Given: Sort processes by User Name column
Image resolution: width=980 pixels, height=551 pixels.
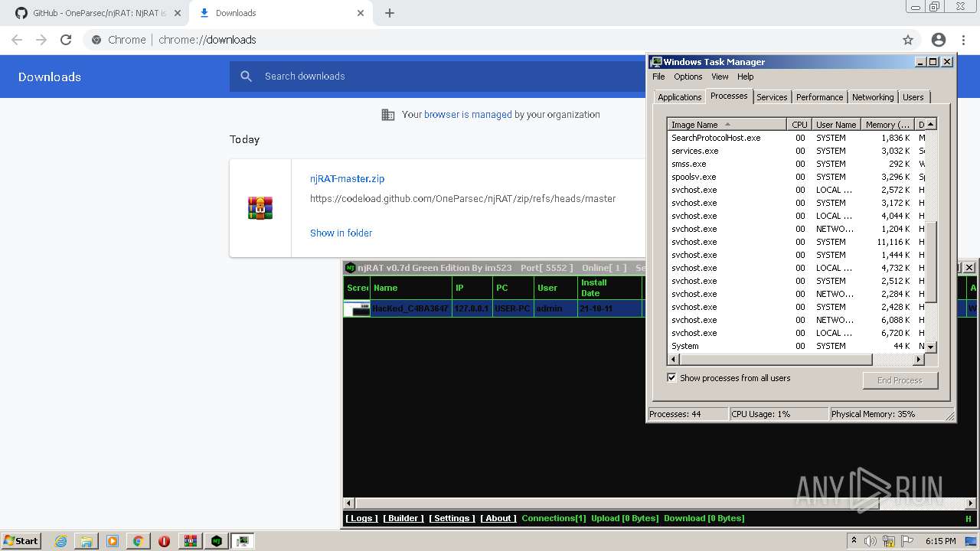Looking at the screenshot, I should click(x=836, y=124).
